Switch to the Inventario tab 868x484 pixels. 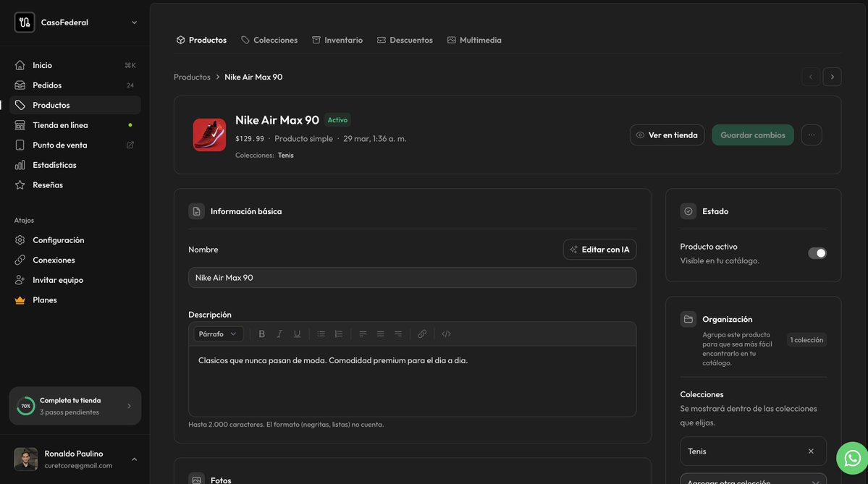coord(337,40)
